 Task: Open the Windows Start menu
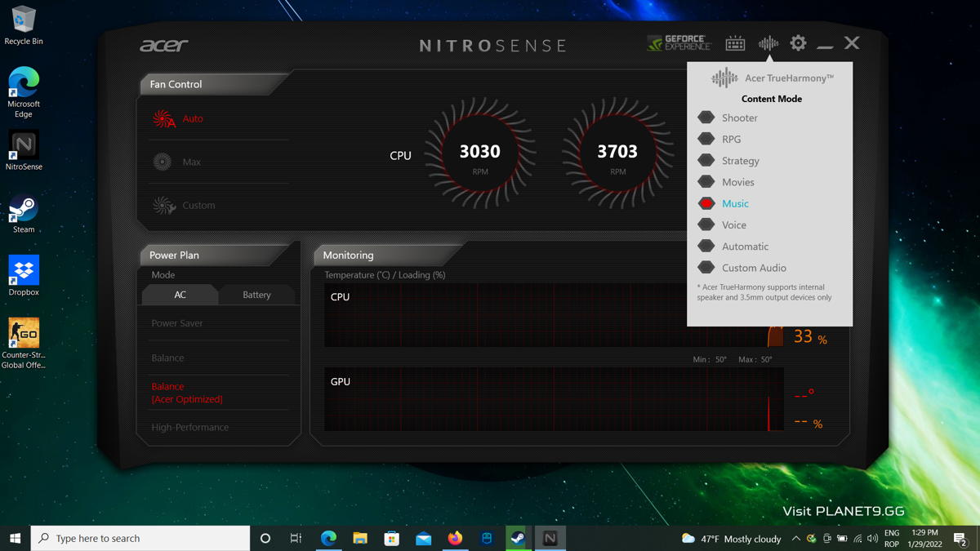[x=15, y=538]
